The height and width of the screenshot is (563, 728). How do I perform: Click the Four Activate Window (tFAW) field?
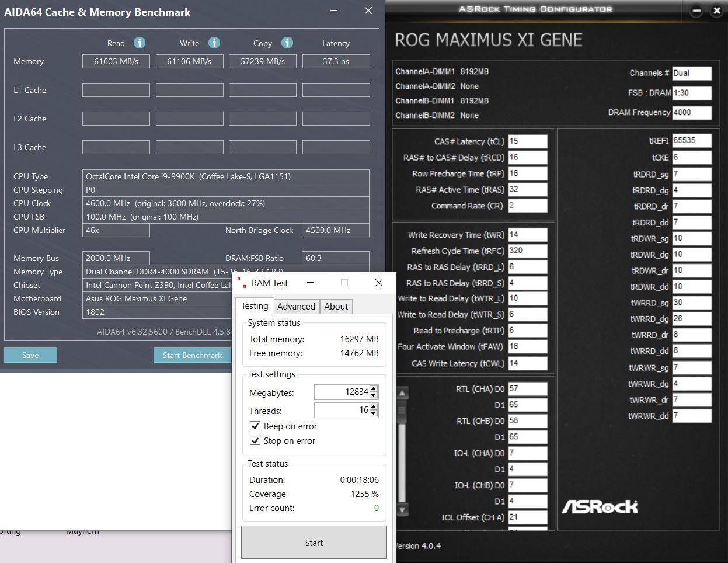click(x=528, y=346)
